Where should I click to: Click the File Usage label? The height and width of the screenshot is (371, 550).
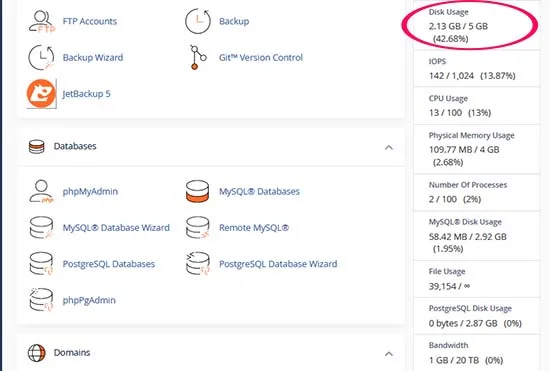click(447, 271)
